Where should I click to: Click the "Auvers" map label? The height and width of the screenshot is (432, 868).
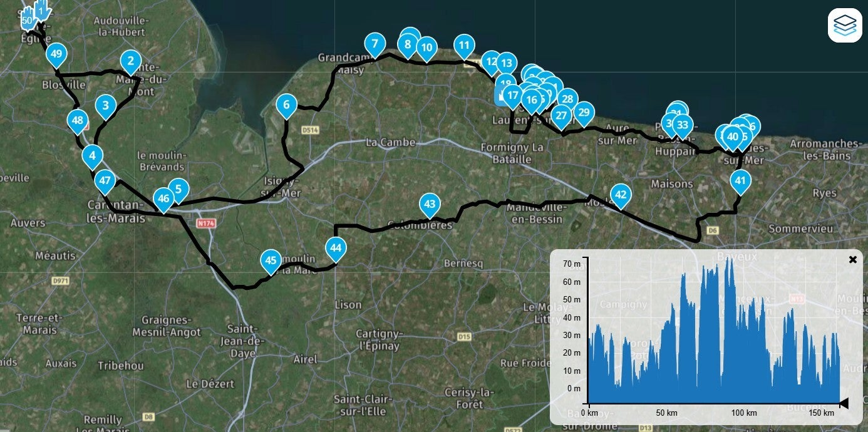(28, 223)
